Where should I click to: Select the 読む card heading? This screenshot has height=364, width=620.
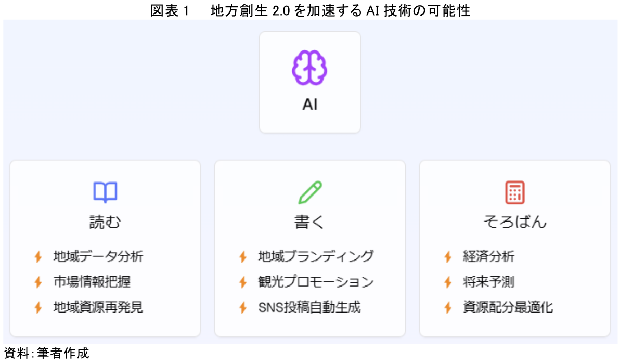point(105,222)
